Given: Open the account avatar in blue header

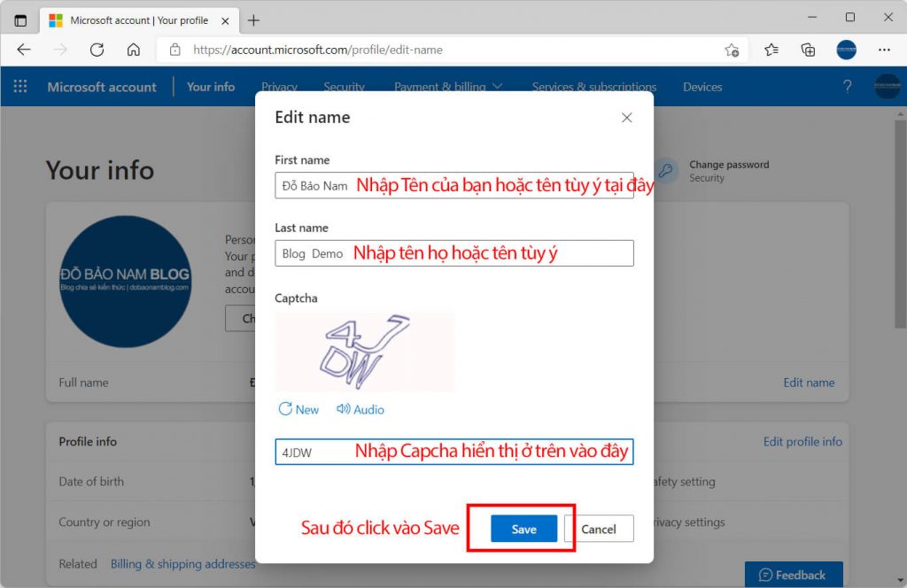Looking at the screenshot, I should [886, 87].
